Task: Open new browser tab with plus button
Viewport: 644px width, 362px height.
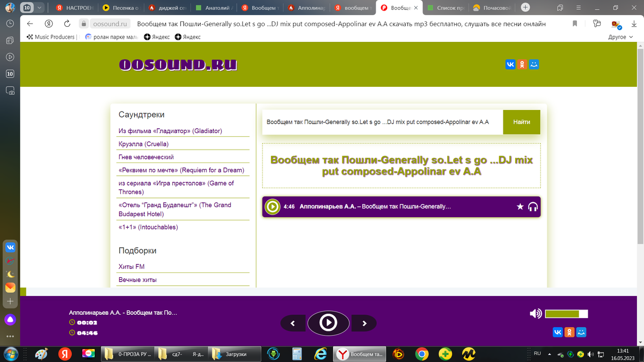Action: click(x=525, y=8)
